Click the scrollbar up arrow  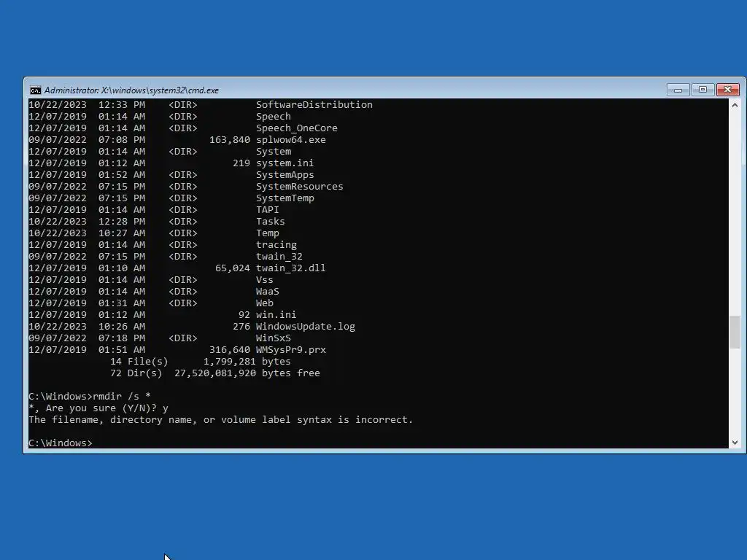pos(735,105)
